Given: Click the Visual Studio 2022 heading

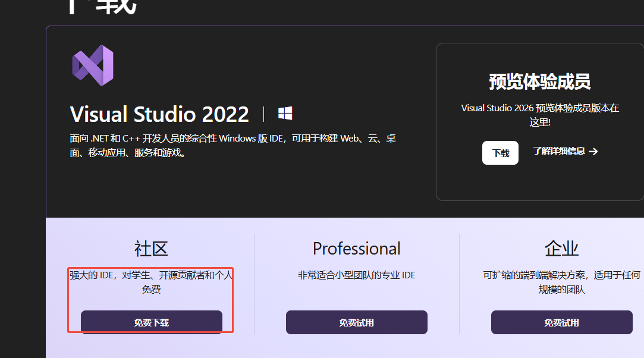Looking at the screenshot, I should click(x=159, y=114).
